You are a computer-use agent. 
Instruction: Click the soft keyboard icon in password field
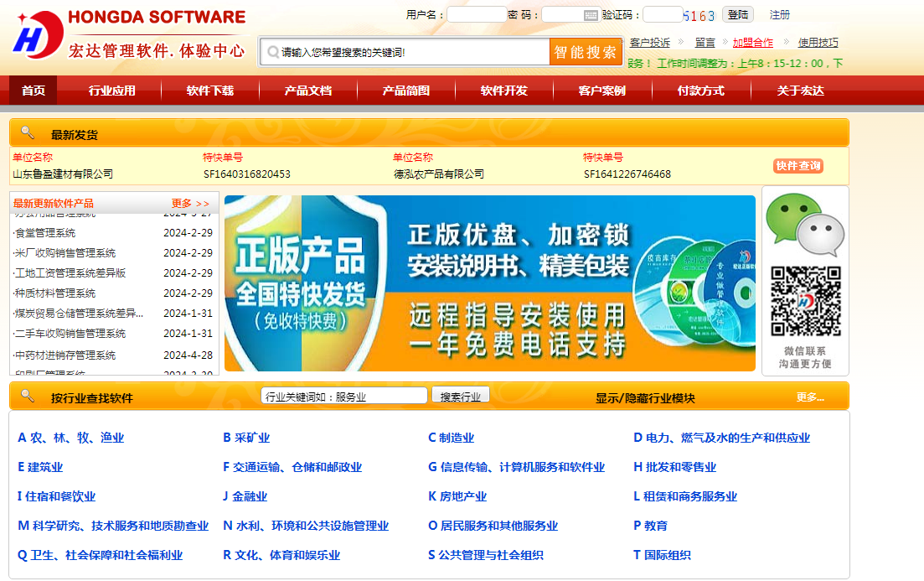point(591,15)
